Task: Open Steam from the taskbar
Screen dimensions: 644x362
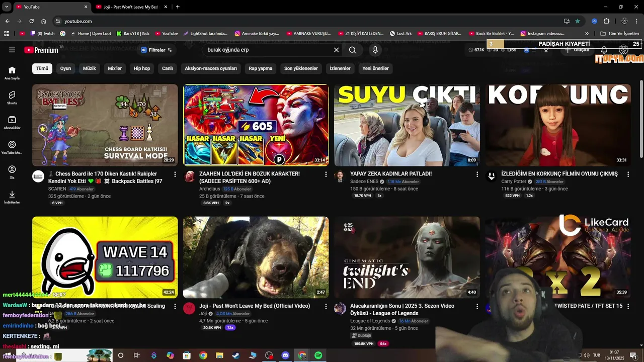Action: [236, 355]
